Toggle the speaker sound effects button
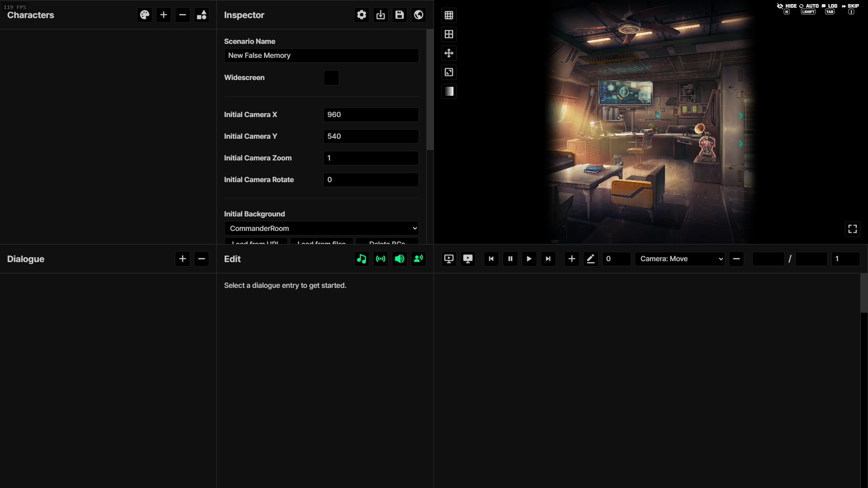This screenshot has height=488, width=868. coord(400,259)
